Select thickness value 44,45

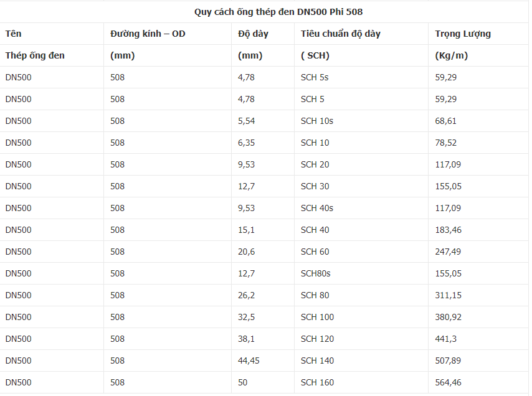(x=249, y=361)
